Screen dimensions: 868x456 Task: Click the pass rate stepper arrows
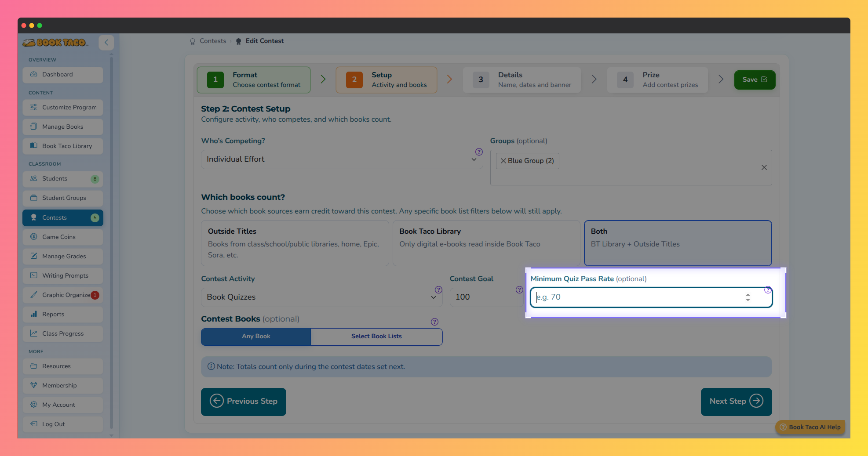(748, 297)
